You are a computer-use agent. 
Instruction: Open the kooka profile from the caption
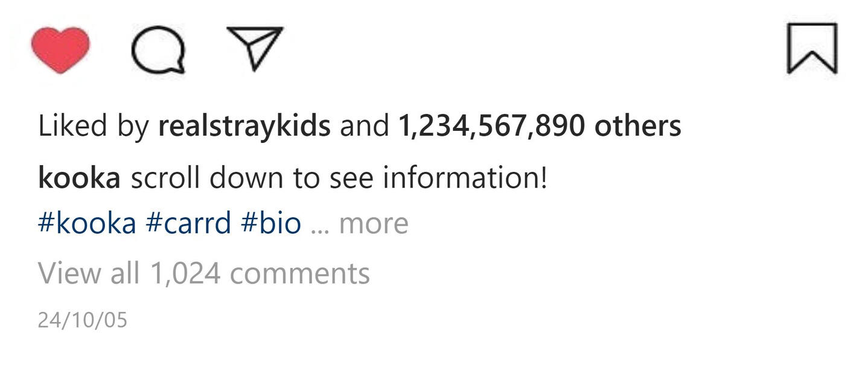(79, 179)
